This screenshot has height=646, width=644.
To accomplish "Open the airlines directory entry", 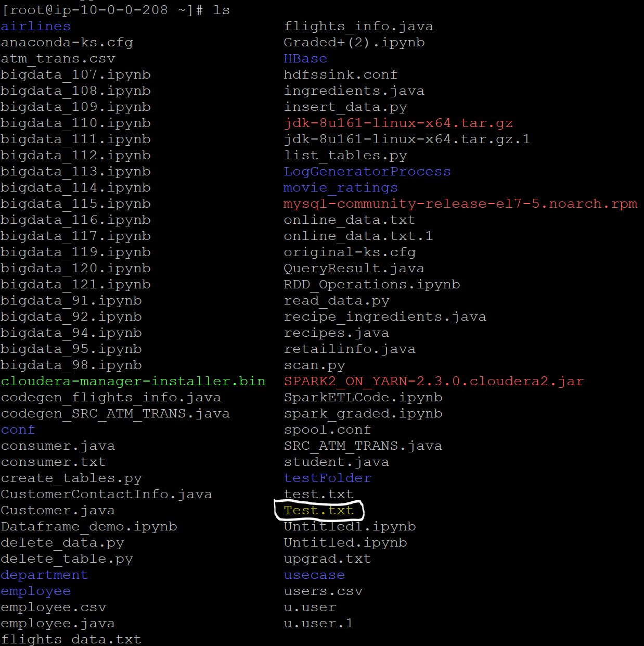I will tap(35, 26).
